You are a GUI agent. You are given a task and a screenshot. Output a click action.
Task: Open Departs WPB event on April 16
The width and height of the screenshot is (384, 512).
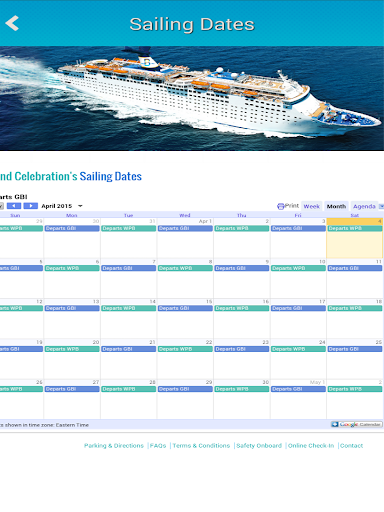242,308
